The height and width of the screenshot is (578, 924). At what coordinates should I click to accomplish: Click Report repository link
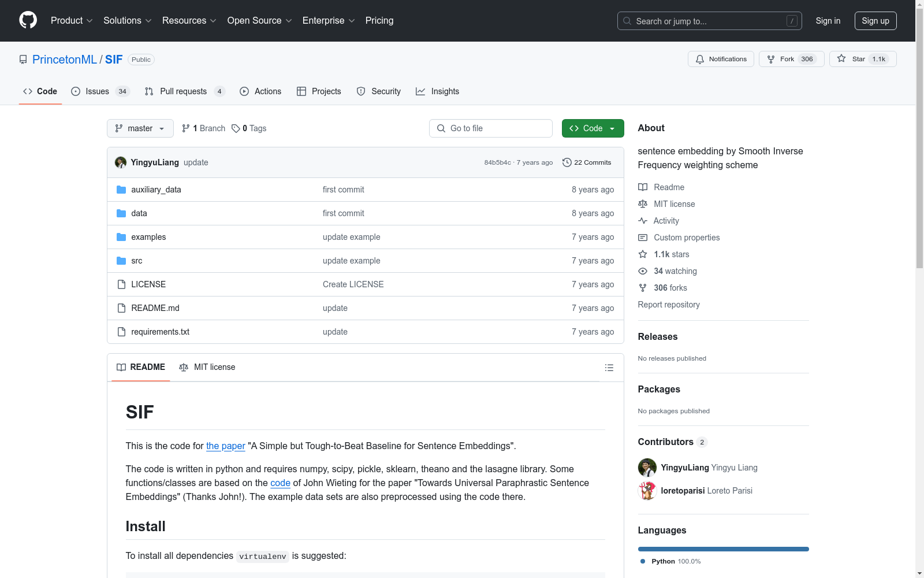click(669, 305)
